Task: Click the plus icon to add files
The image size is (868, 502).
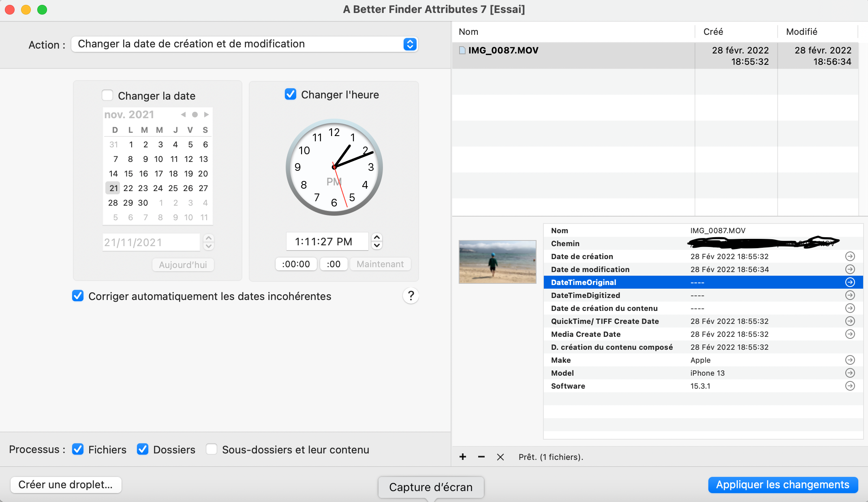Action: click(463, 457)
